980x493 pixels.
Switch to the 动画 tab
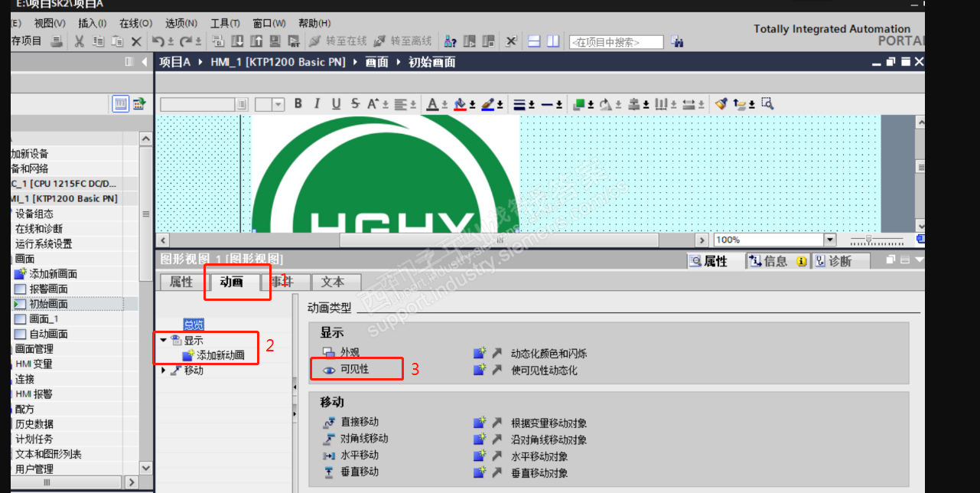pos(231,282)
